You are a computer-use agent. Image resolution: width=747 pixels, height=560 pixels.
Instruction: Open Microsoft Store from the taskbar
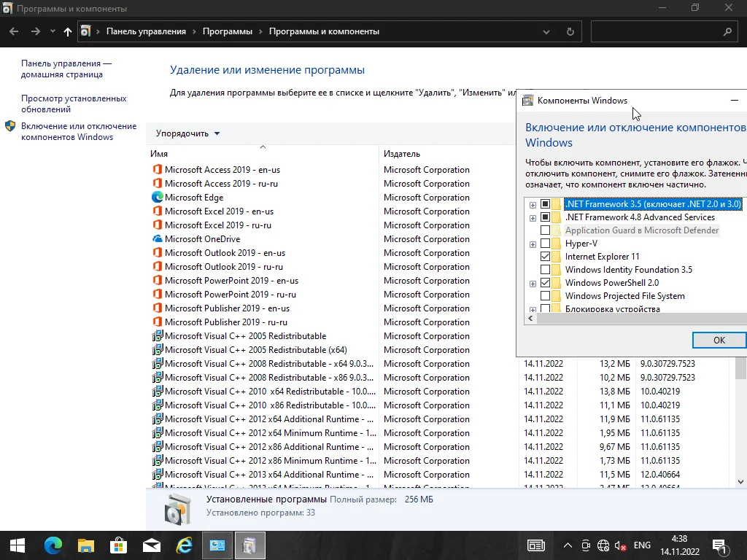coord(118,545)
